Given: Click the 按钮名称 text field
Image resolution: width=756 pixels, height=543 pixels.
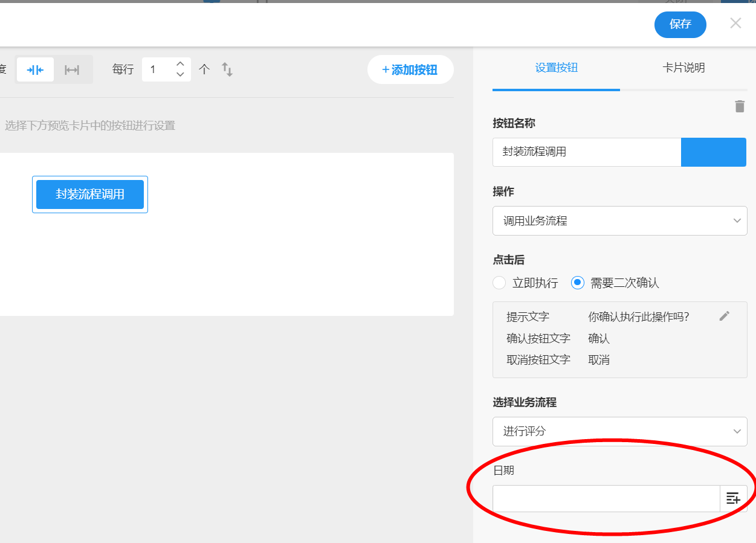Looking at the screenshot, I should click(586, 152).
